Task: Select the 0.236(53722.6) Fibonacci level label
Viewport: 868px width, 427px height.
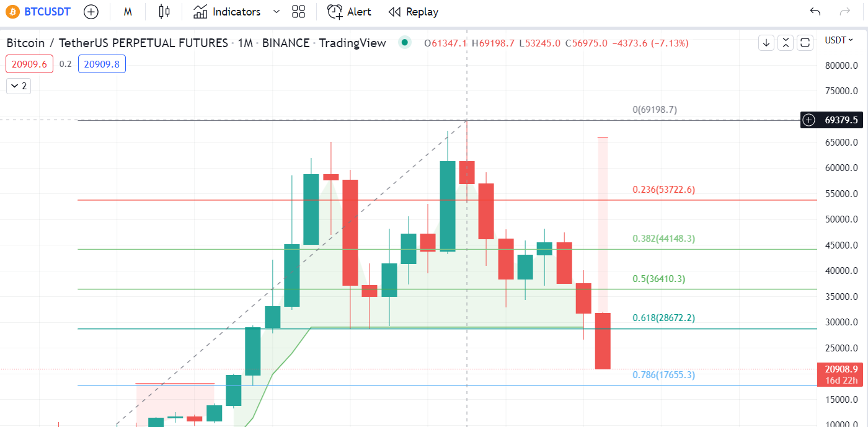Action: [x=663, y=190]
